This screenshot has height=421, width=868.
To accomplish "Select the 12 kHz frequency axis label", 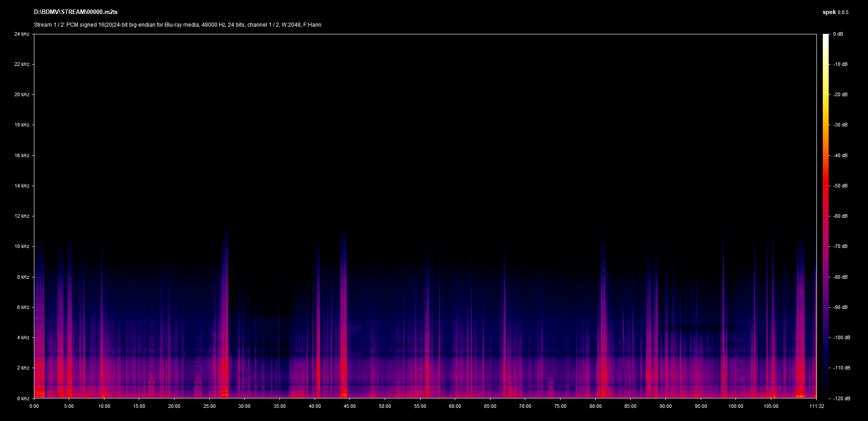I will pyautogui.click(x=22, y=216).
